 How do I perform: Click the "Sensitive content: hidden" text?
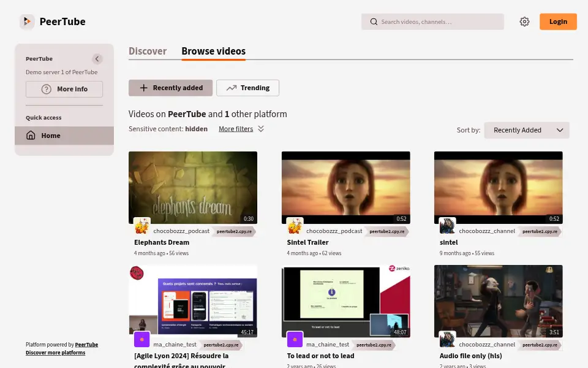coord(168,129)
